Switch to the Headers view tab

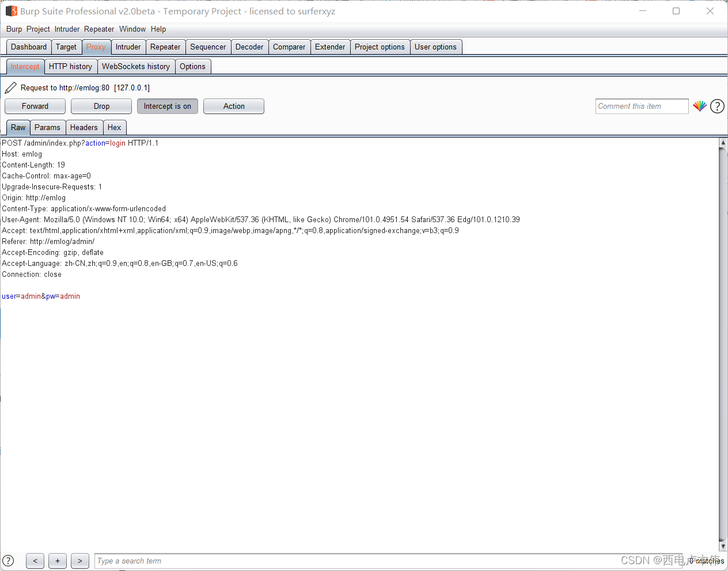(84, 128)
